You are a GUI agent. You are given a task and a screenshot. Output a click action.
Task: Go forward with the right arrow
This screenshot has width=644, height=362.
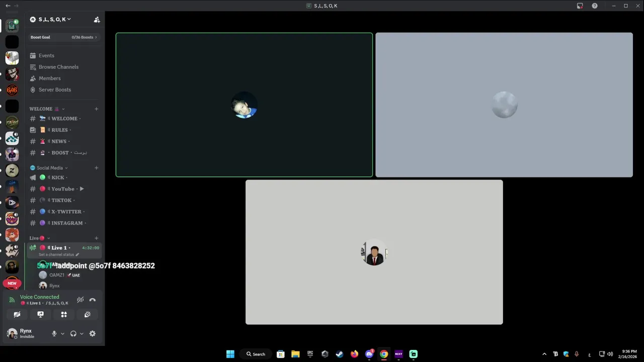click(16, 6)
